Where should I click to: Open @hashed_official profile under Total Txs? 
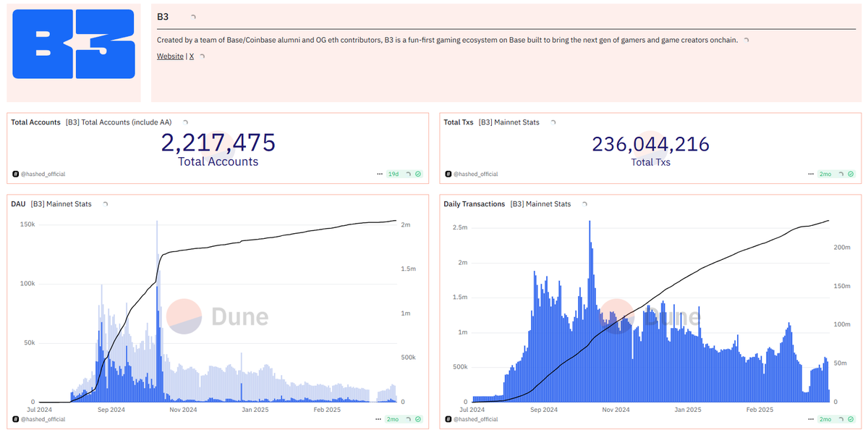point(475,174)
